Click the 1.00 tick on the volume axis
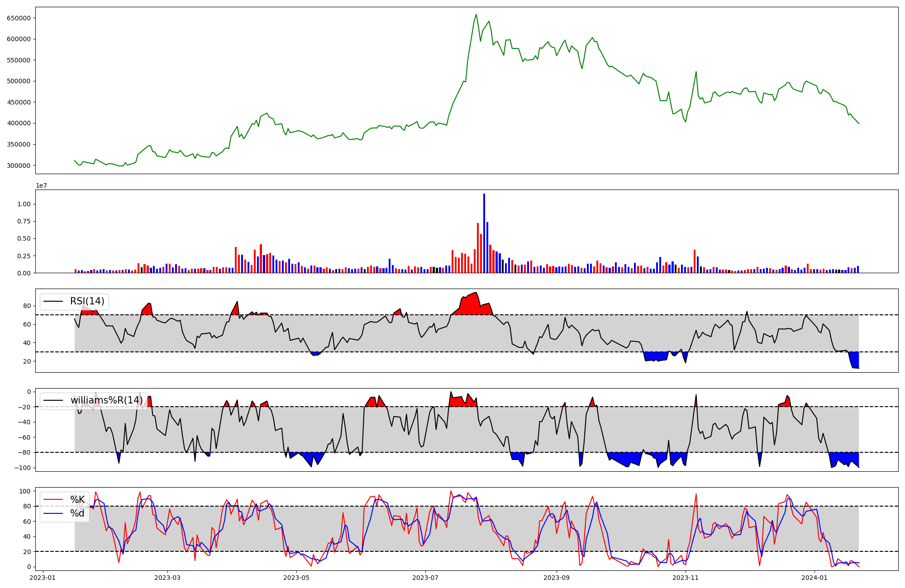The image size is (905, 588). [24, 204]
